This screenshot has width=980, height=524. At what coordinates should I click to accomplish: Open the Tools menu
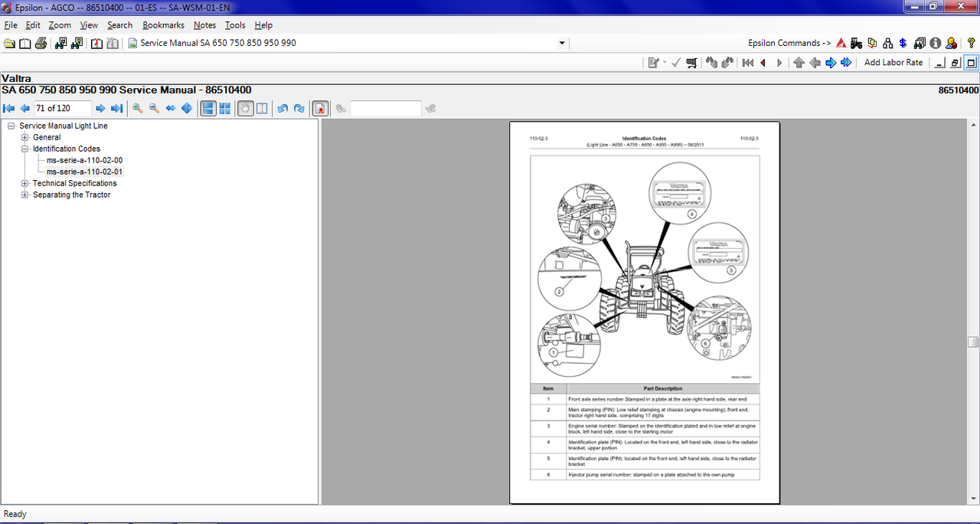click(235, 25)
